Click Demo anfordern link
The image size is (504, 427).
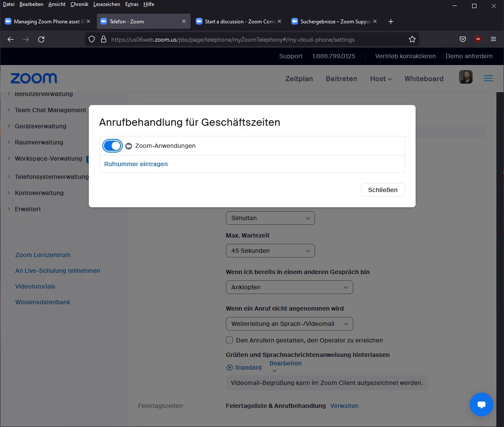pos(469,56)
